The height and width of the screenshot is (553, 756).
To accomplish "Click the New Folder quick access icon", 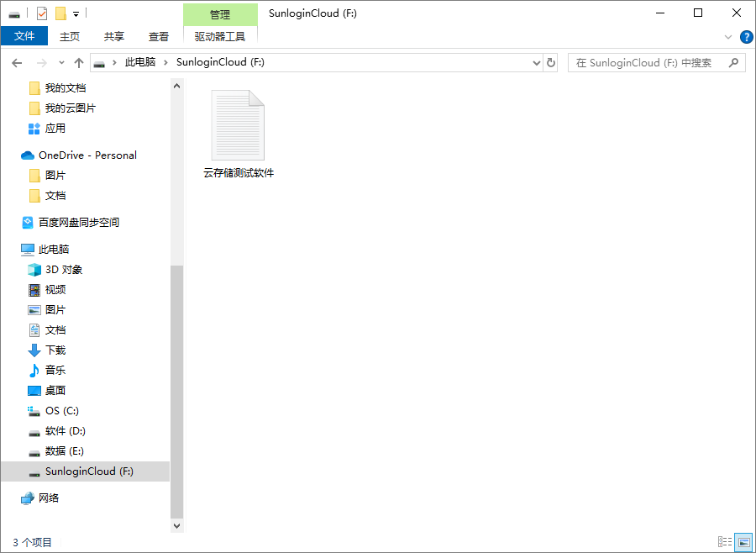I will click(60, 13).
